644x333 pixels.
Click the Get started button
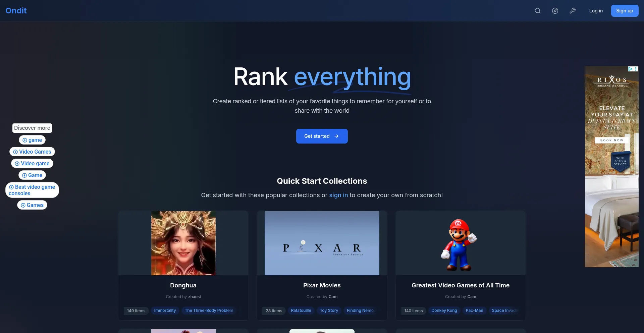pos(322,136)
